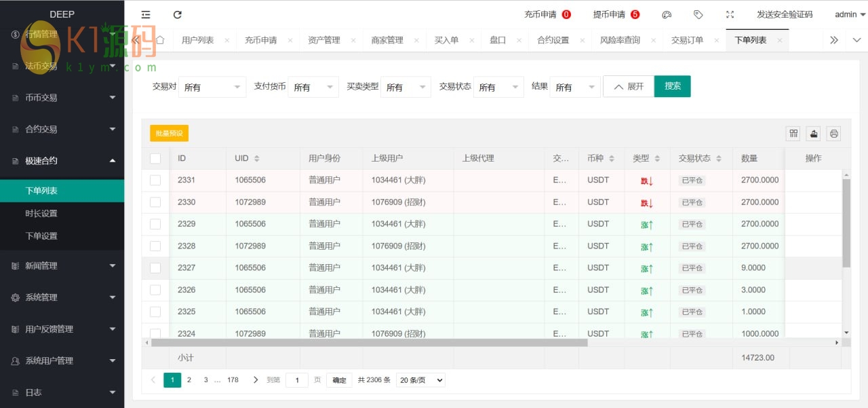The width and height of the screenshot is (868, 408).
Task: Open 时长设置 in the sidebar
Action: tap(41, 213)
